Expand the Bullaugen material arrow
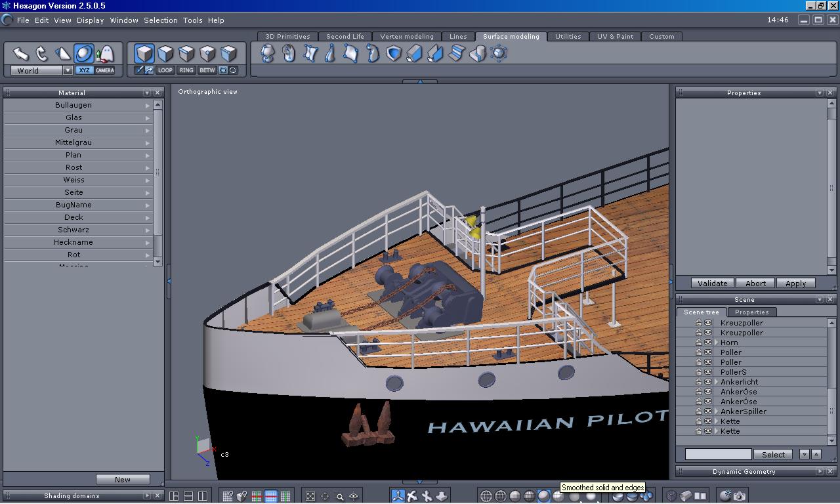 pos(148,105)
